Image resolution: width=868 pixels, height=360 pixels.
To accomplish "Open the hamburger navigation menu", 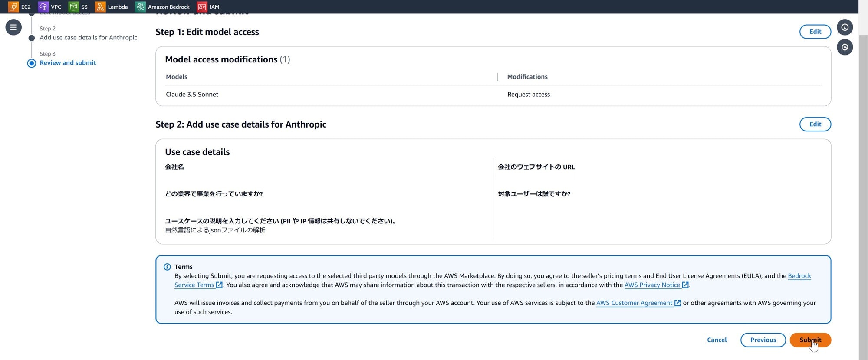I will 13,27.
